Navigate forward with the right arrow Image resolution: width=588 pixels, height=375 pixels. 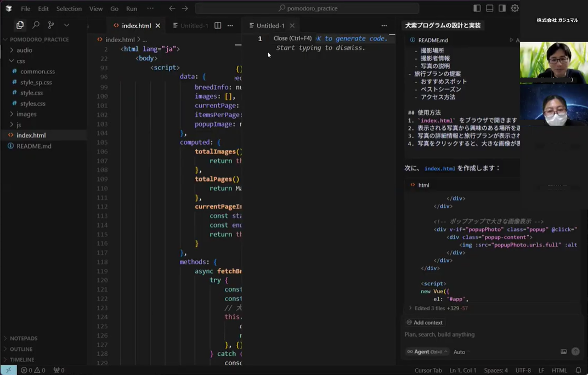point(185,8)
